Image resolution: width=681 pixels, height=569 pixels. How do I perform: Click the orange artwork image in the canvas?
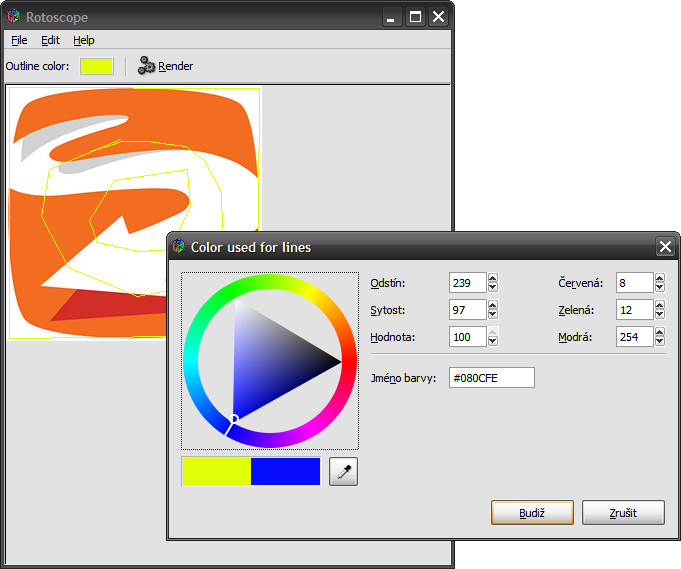click(x=135, y=213)
